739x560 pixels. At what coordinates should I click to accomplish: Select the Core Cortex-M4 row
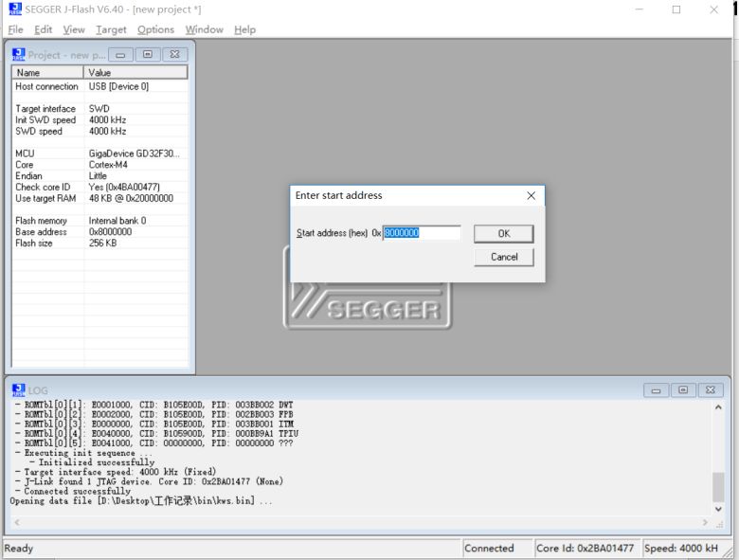tap(99, 165)
